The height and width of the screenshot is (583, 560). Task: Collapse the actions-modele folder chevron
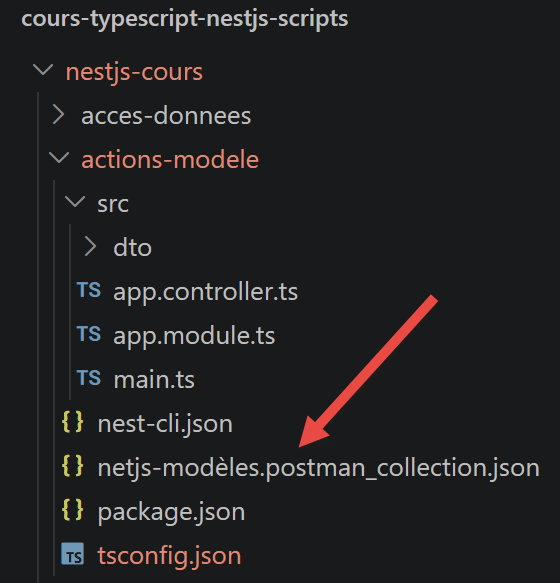point(59,158)
